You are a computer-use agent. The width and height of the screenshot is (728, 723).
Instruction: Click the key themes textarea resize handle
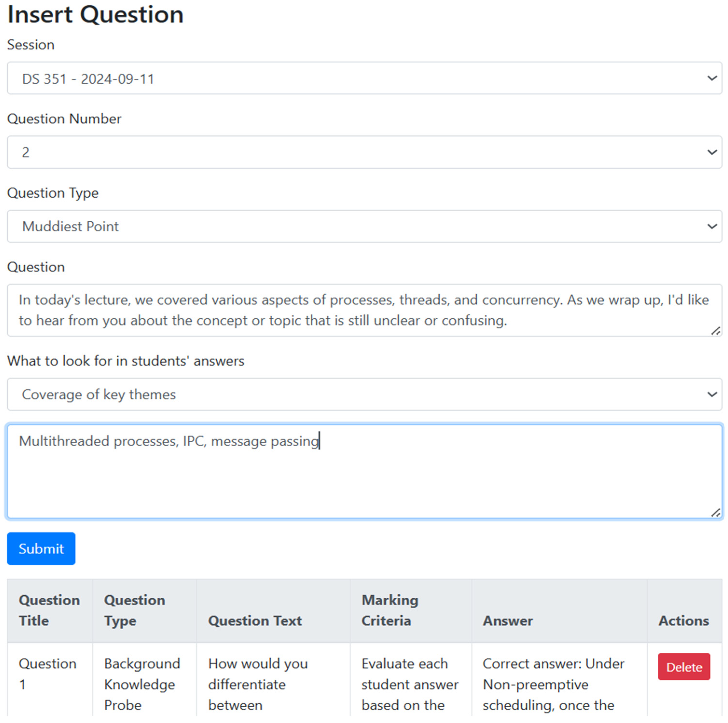715,513
